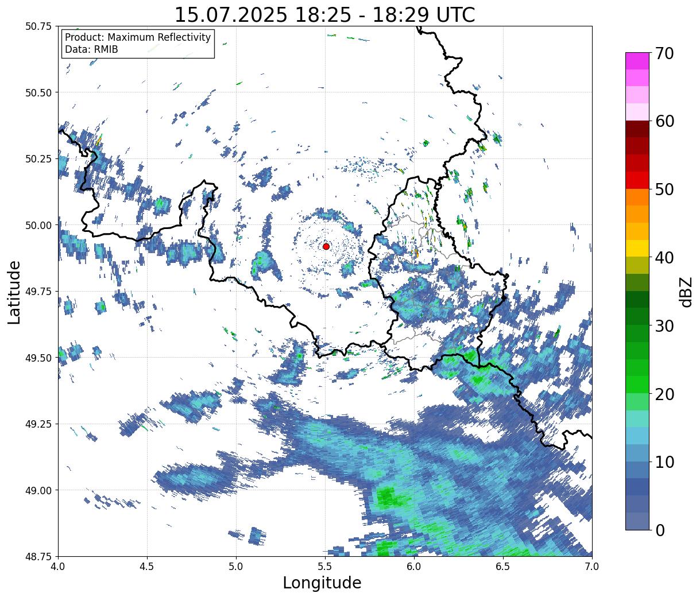Click latitude tick label 49.25
The image size is (700, 597).
point(38,424)
